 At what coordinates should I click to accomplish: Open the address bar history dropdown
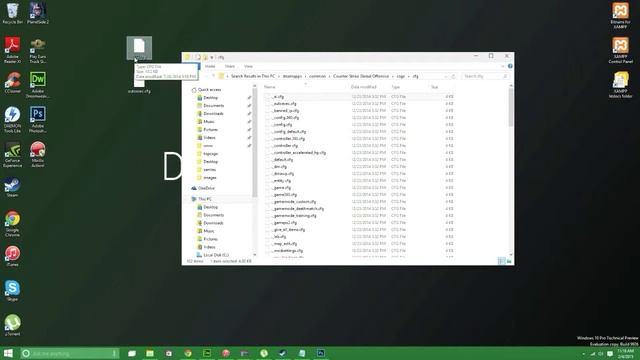(x=446, y=76)
